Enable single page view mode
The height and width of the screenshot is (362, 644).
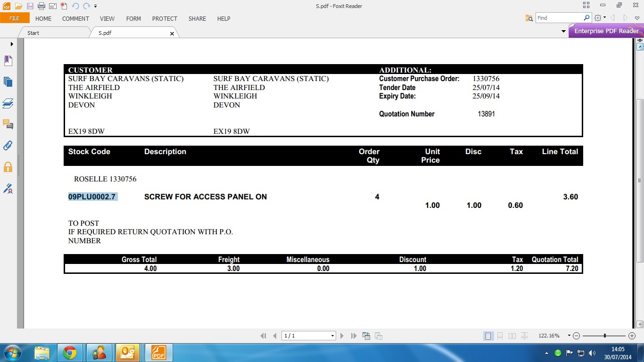[x=488, y=336]
